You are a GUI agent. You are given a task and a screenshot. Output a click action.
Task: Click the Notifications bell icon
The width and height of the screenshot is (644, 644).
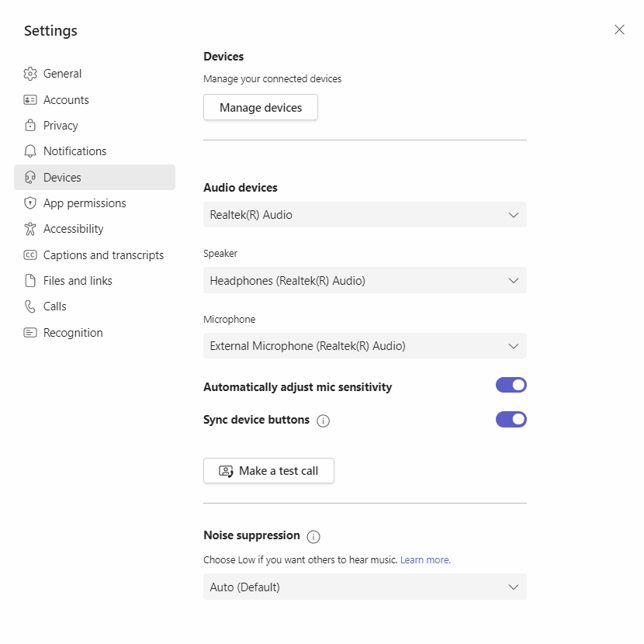30,151
